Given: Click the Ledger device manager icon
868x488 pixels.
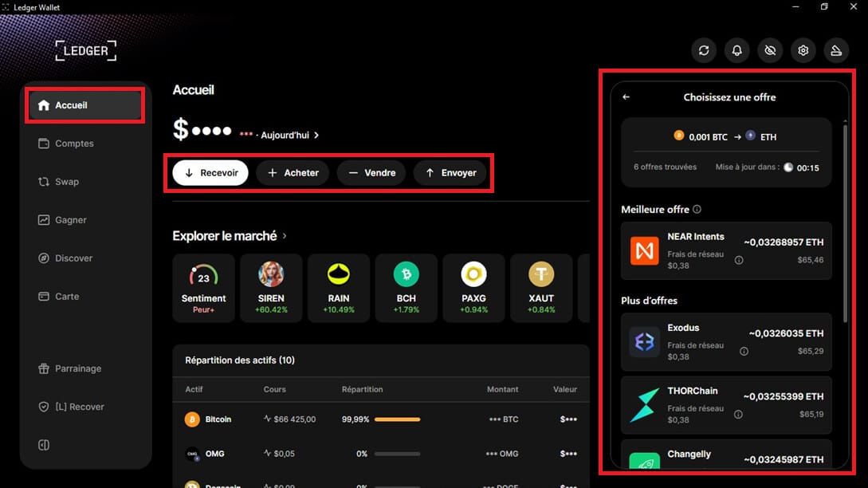Looking at the screenshot, I should tap(836, 51).
